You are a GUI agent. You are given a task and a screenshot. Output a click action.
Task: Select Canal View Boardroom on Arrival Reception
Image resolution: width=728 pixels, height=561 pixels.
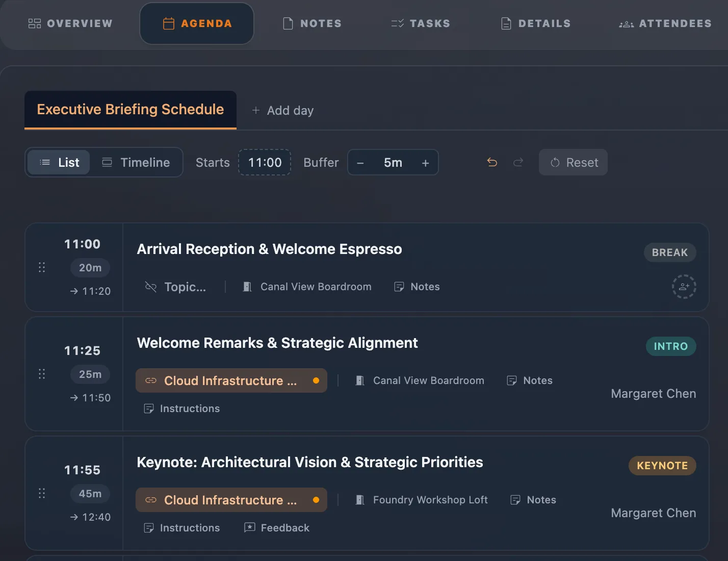click(x=307, y=287)
